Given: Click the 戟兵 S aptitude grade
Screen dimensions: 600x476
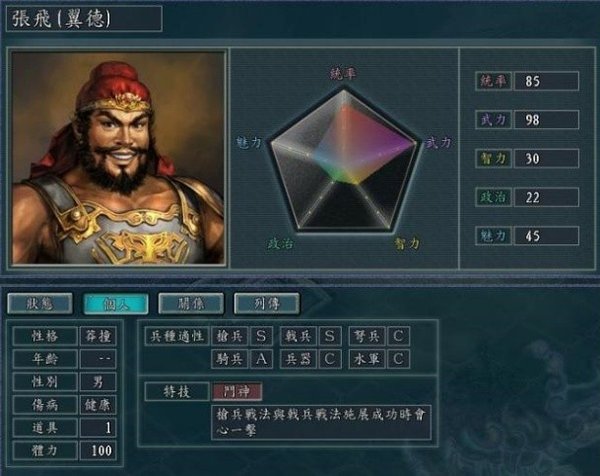Looking at the screenshot, I should point(330,336).
